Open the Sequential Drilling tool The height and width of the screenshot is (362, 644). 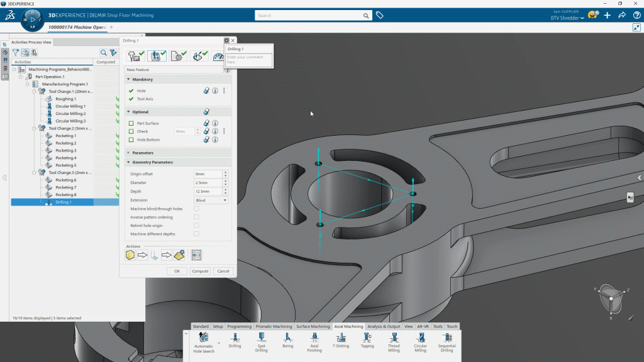pyautogui.click(x=447, y=339)
